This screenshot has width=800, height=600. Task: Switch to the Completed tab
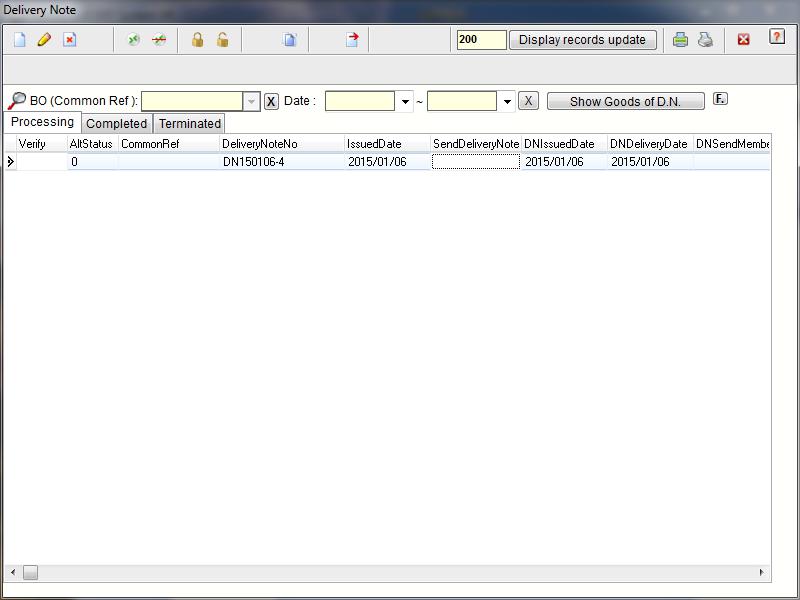pyautogui.click(x=116, y=123)
